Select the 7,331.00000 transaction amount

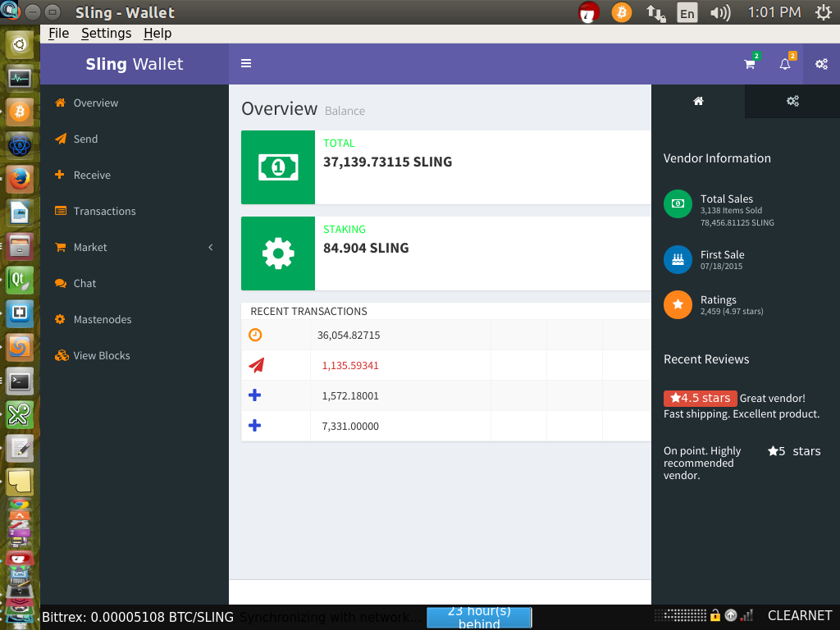(x=350, y=427)
